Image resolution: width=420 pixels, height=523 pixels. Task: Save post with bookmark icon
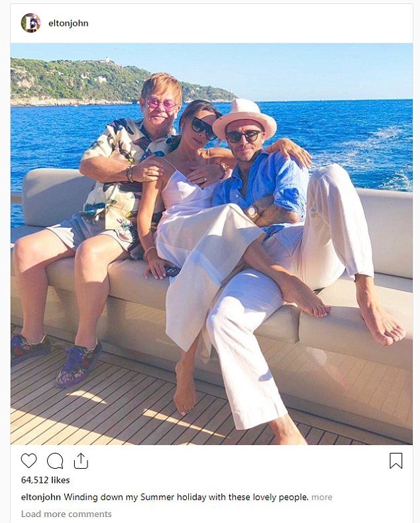(x=395, y=461)
